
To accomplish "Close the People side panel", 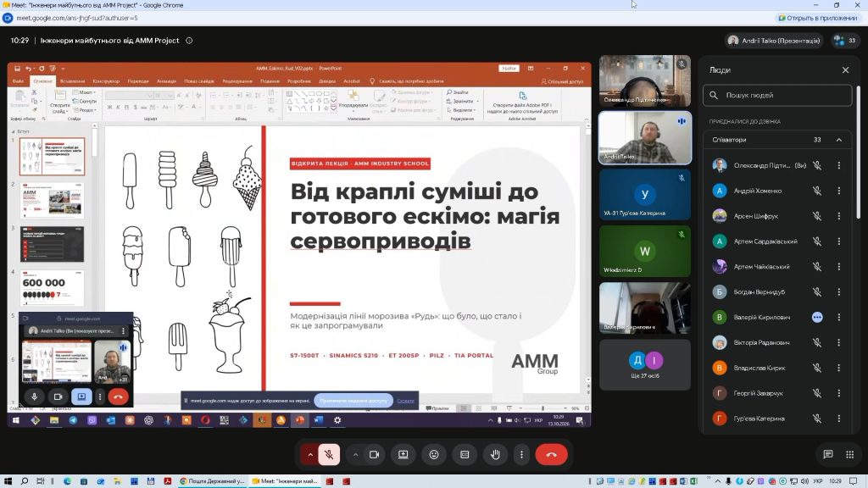I will pyautogui.click(x=845, y=70).
